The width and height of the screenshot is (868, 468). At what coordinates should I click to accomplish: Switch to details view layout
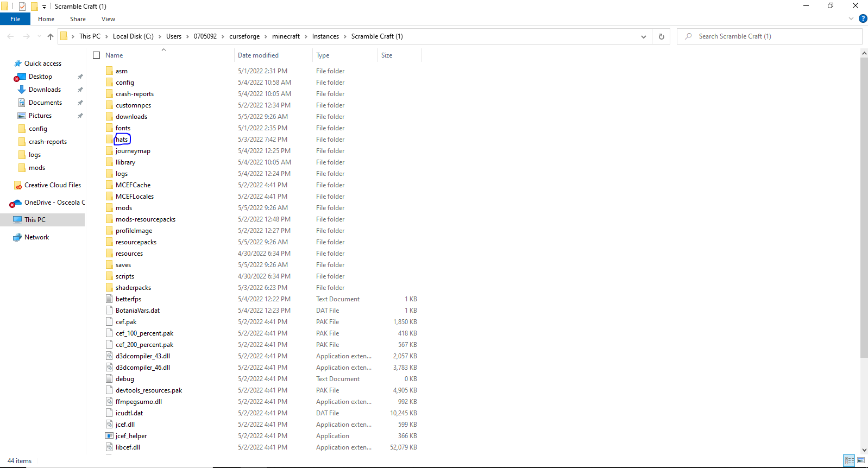(849, 460)
